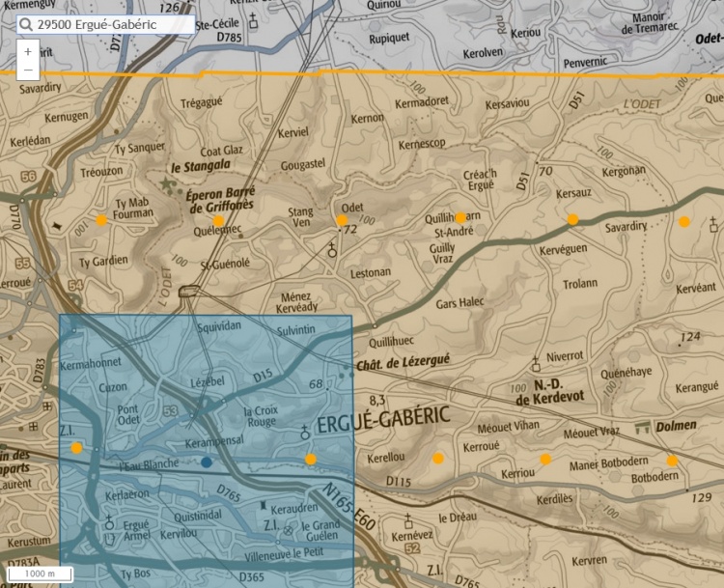Image resolution: width=724 pixels, height=588 pixels.
Task: Click the star symbol at le Stangala
Action: [x=169, y=182]
